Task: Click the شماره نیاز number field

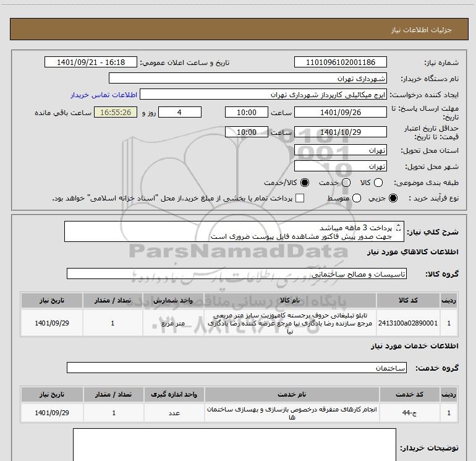Action: coord(340,62)
